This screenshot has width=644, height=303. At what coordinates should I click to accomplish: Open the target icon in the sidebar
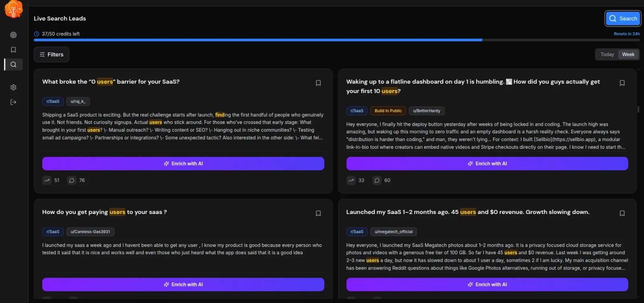click(x=13, y=35)
